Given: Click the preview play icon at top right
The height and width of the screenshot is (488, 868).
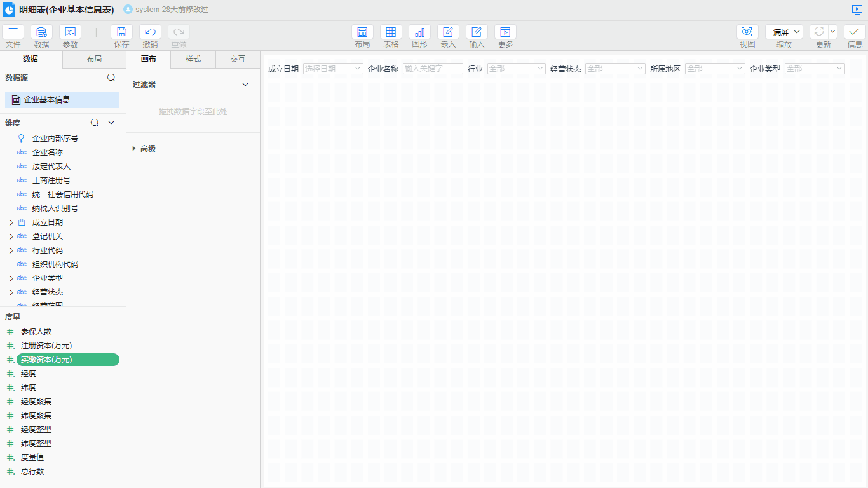Looking at the screenshot, I should tap(857, 10).
